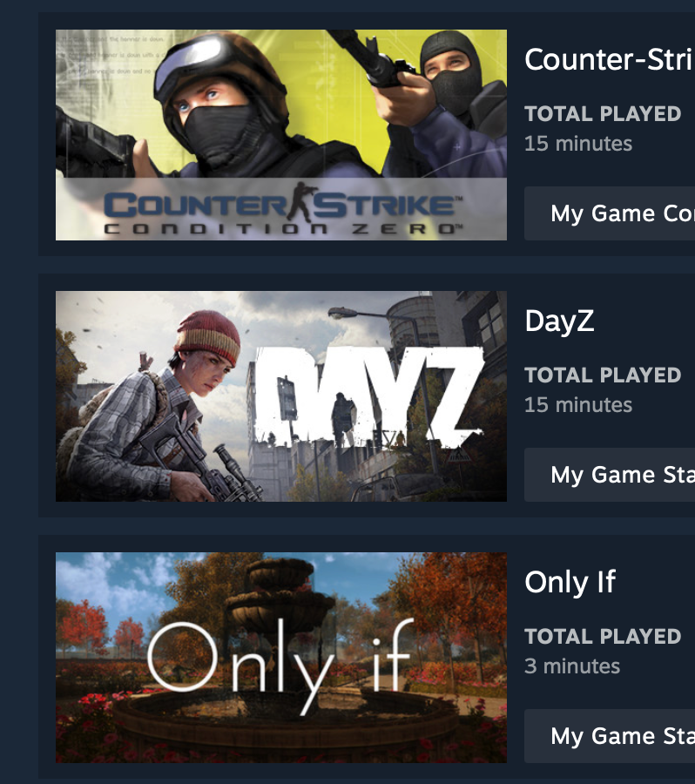Click the 3 minutes playtime under Only If
695x784 pixels.
(572, 666)
